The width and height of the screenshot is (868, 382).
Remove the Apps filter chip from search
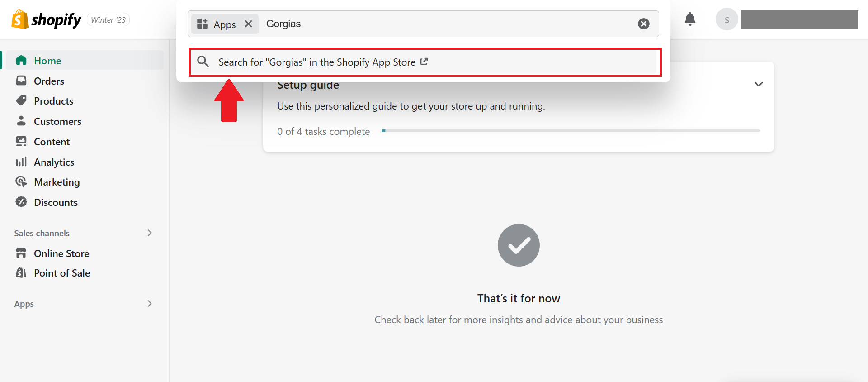(x=248, y=24)
